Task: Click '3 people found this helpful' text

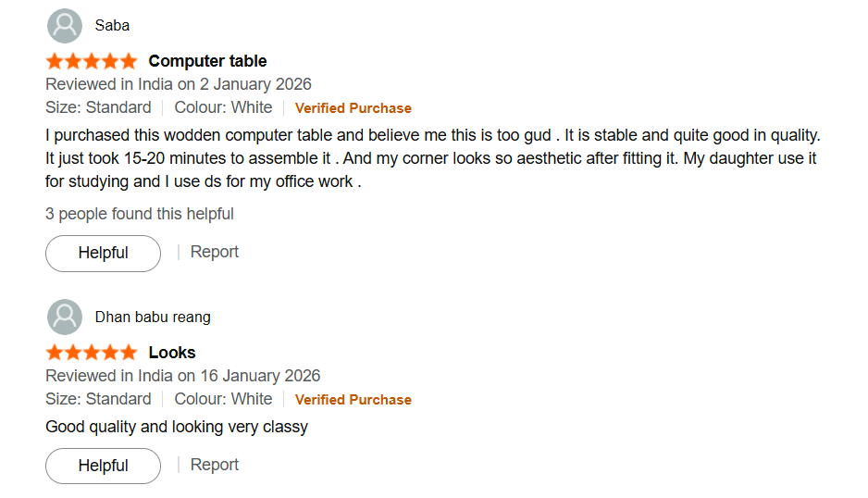Action: [140, 214]
